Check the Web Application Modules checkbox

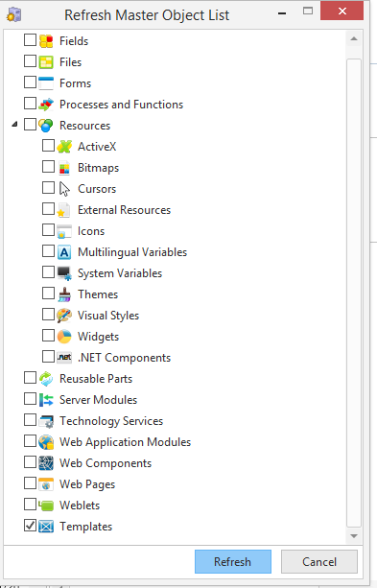(x=30, y=441)
